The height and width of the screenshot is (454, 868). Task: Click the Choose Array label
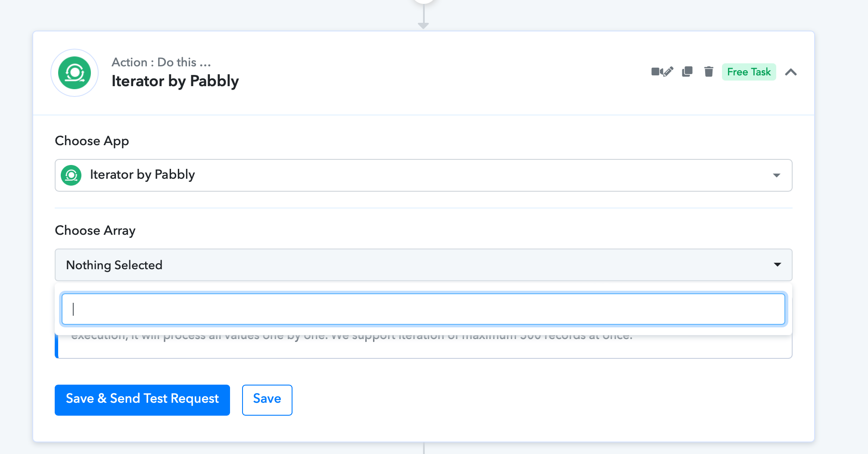tap(95, 230)
